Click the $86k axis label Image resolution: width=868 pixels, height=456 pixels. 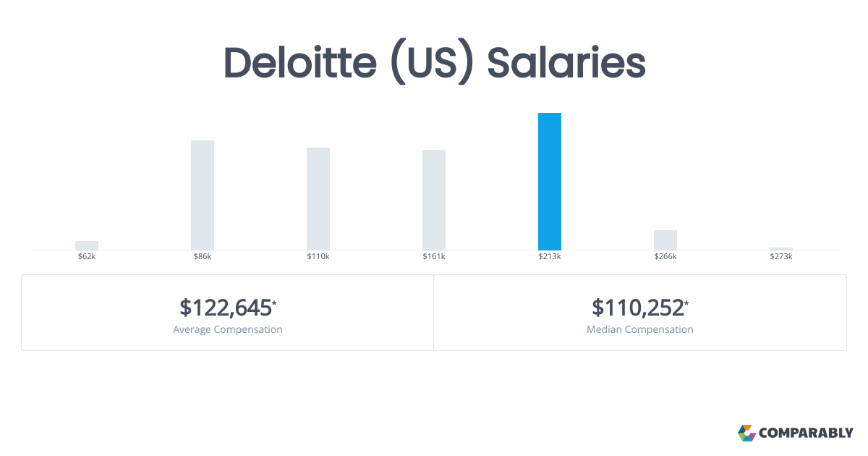203,257
